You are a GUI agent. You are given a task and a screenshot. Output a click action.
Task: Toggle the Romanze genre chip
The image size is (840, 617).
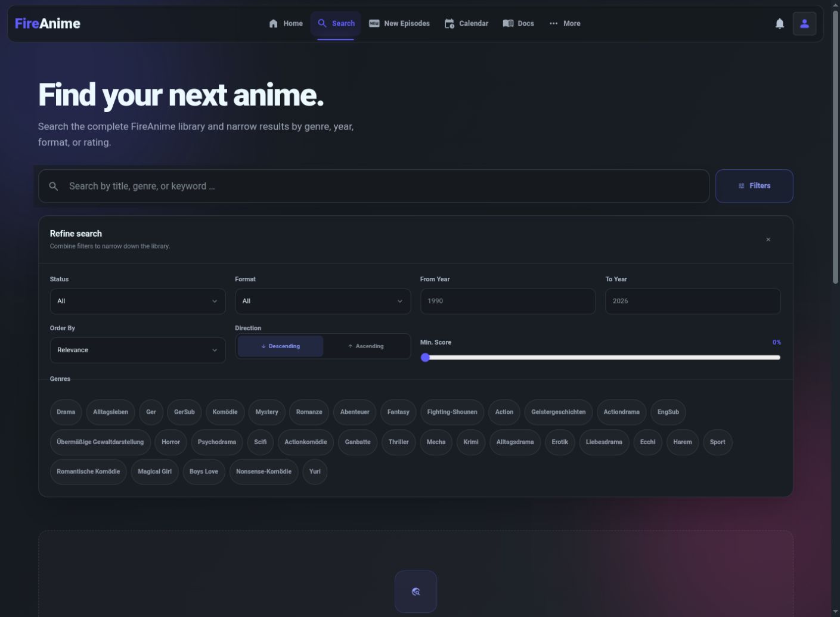point(309,413)
